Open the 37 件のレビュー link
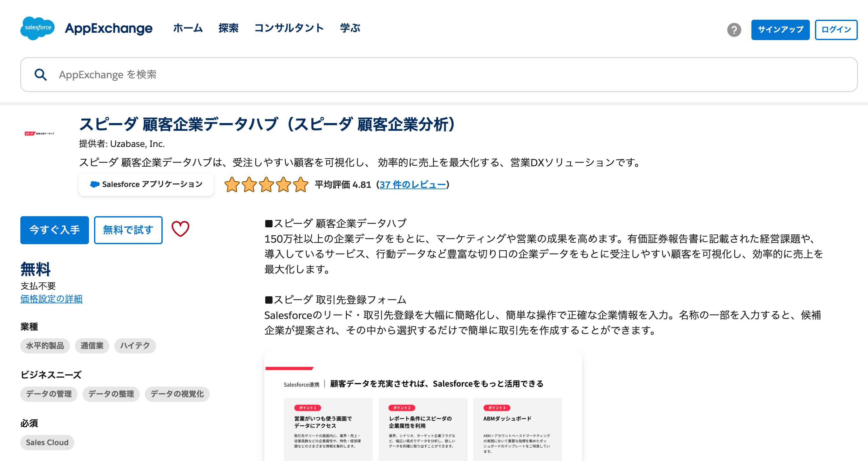Screen dimensions: 868x461 (x=412, y=184)
